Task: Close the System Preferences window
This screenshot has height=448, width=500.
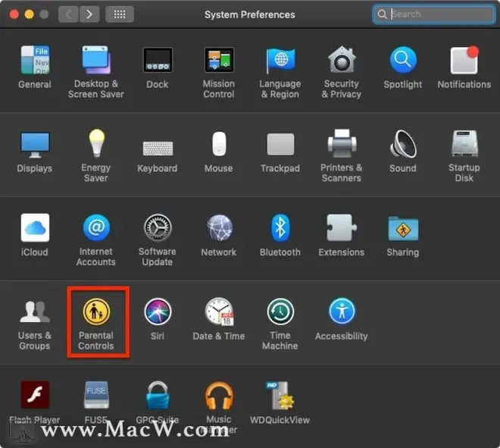Action: (14, 14)
